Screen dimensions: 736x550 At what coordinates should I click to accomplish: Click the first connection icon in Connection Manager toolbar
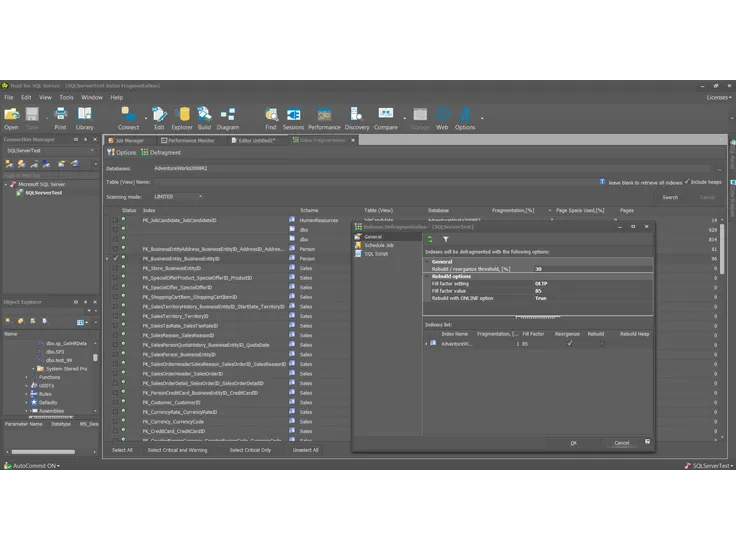coord(9,164)
